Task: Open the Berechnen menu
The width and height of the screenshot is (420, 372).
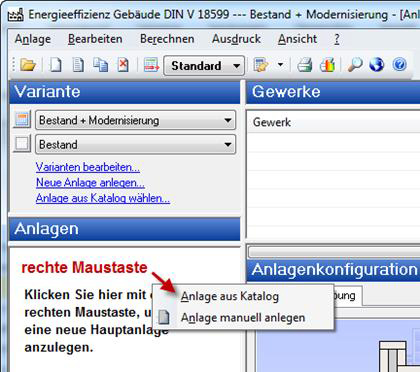Action: click(167, 39)
